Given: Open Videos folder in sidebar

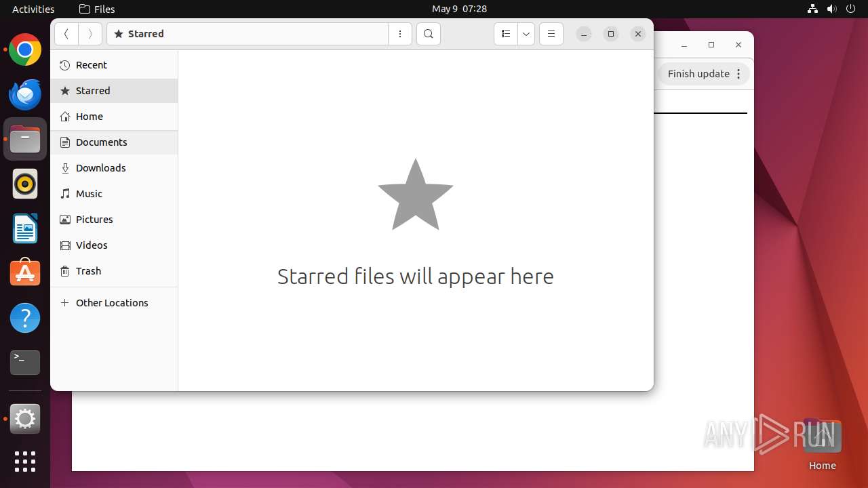Looking at the screenshot, I should coord(114,245).
